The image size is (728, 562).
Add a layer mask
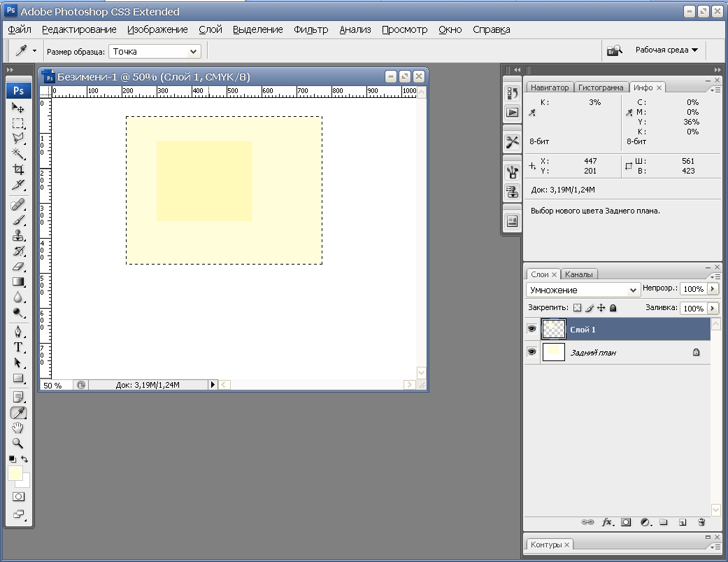626,522
